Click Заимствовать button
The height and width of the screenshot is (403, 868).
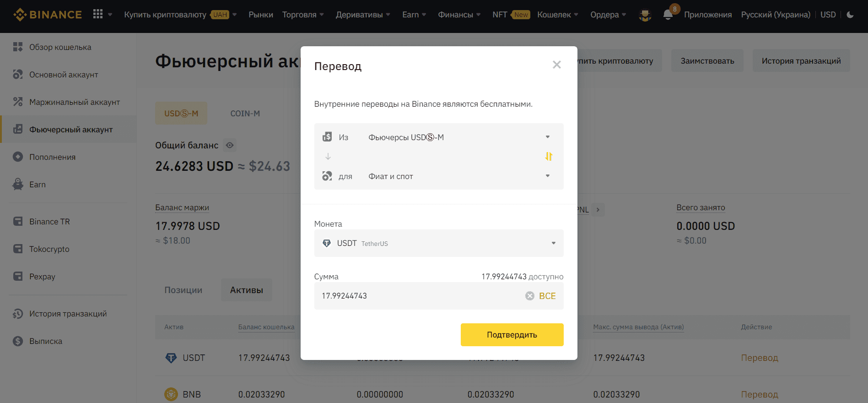pos(707,60)
